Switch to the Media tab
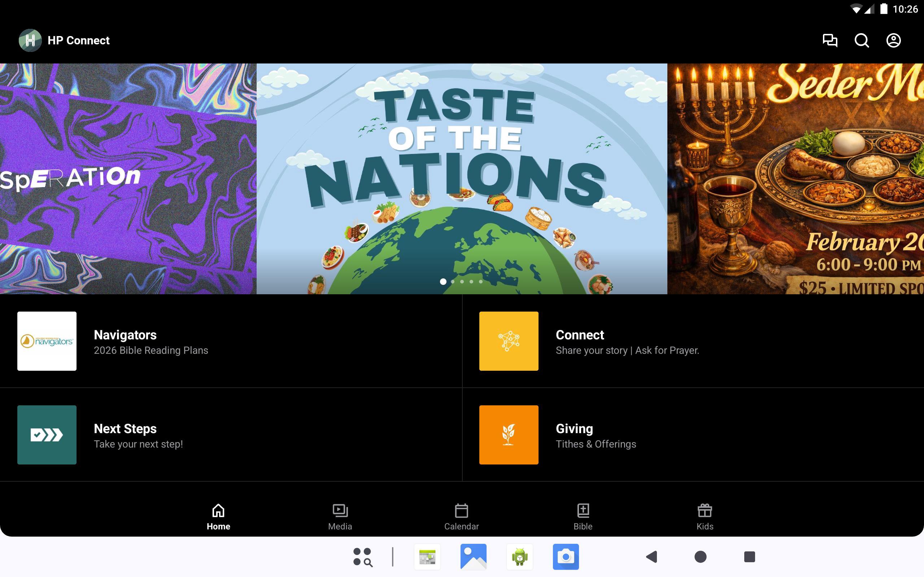Image resolution: width=924 pixels, height=577 pixels. click(340, 517)
